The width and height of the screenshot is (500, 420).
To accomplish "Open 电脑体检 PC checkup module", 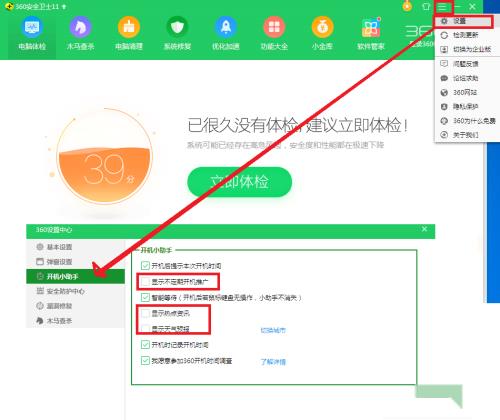I will (x=32, y=34).
